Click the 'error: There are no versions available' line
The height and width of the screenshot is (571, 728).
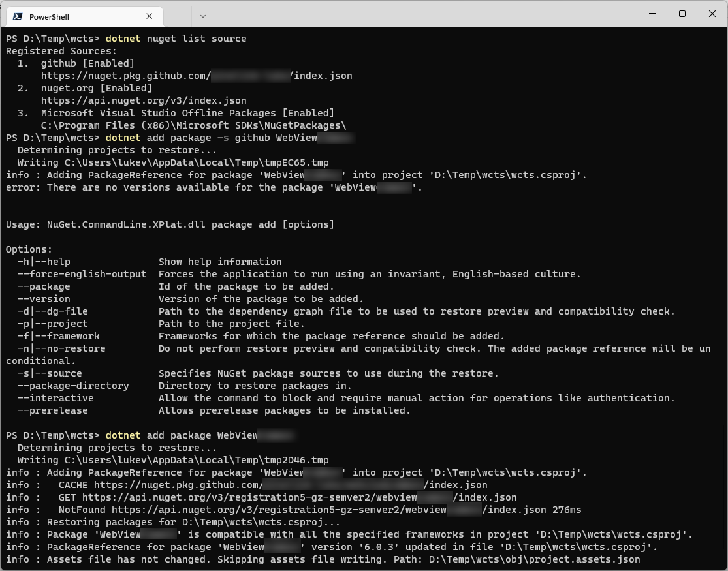(x=214, y=187)
